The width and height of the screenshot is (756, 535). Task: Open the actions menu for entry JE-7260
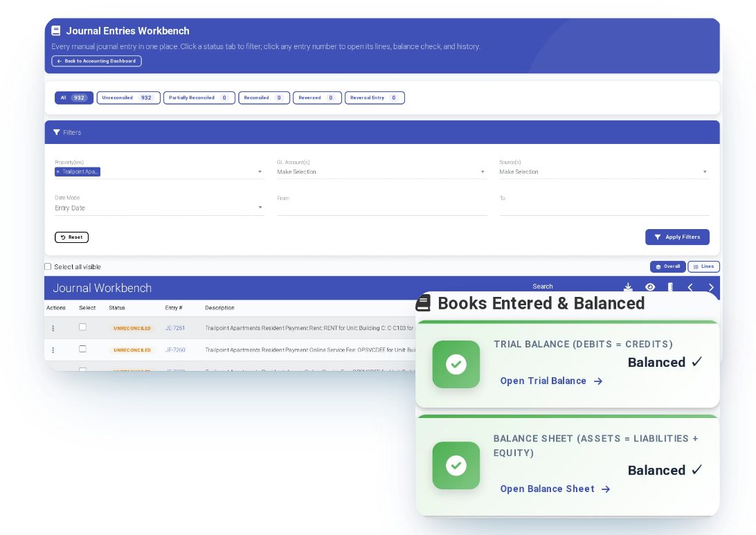point(53,350)
